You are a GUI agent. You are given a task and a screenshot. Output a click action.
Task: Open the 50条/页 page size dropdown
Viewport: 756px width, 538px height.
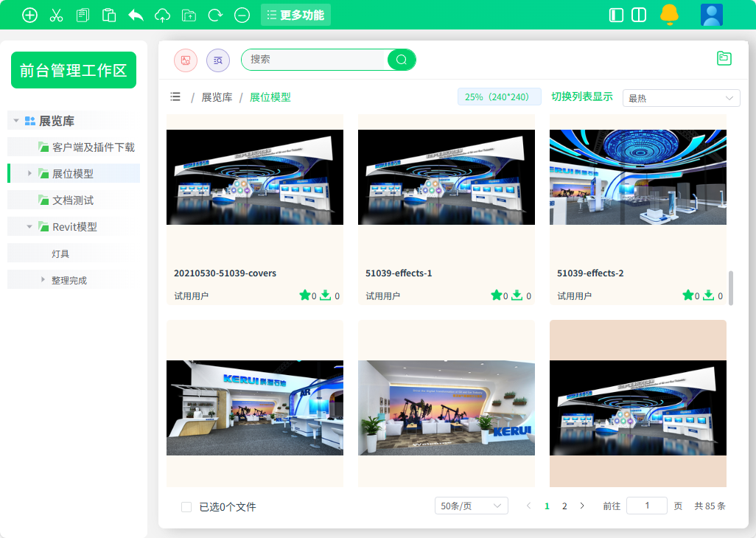click(471, 506)
